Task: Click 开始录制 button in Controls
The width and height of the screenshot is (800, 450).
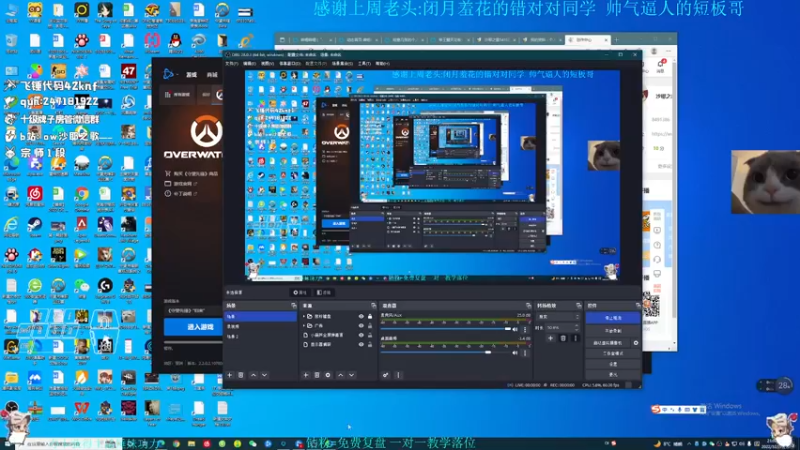Action: 613,331
